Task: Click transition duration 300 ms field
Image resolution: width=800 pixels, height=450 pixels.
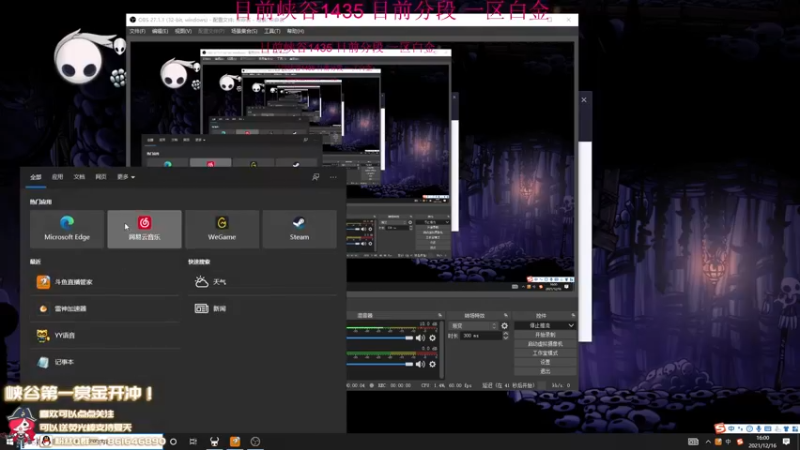Action: point(481,336)
